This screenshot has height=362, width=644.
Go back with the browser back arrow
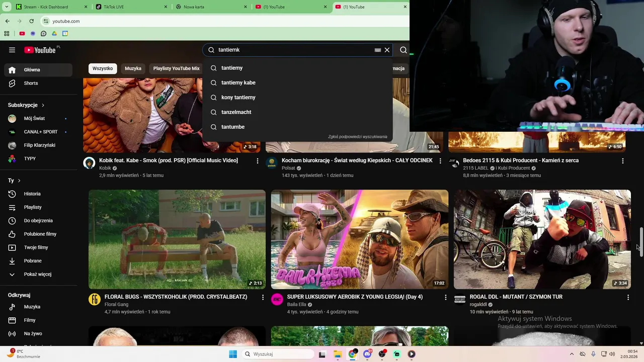coord(8,21)
